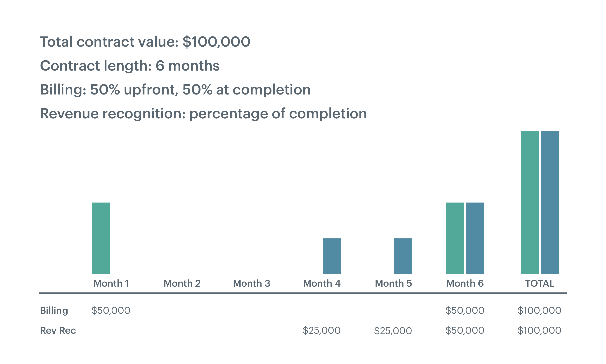Image resolution: width=606 pixels, height=364 pixels.
Task: Click the blue Month 5 revenue bar
Action: click(403, 256)
